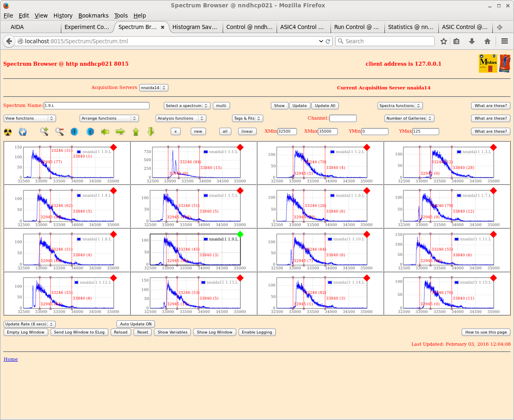Toggle the Auto Update ON button
514x420 pixels.
point(136,324)
